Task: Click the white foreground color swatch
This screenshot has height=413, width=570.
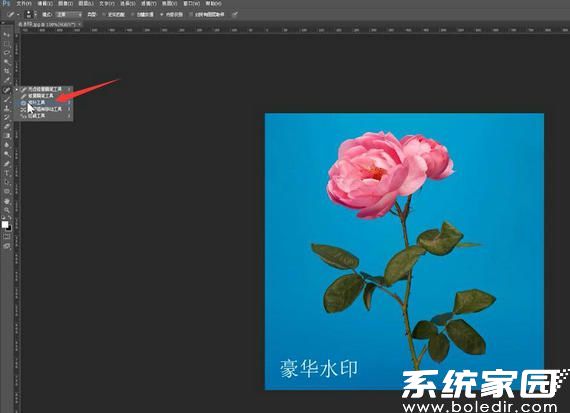Action: pyautogui.click(x=5, y=224)
